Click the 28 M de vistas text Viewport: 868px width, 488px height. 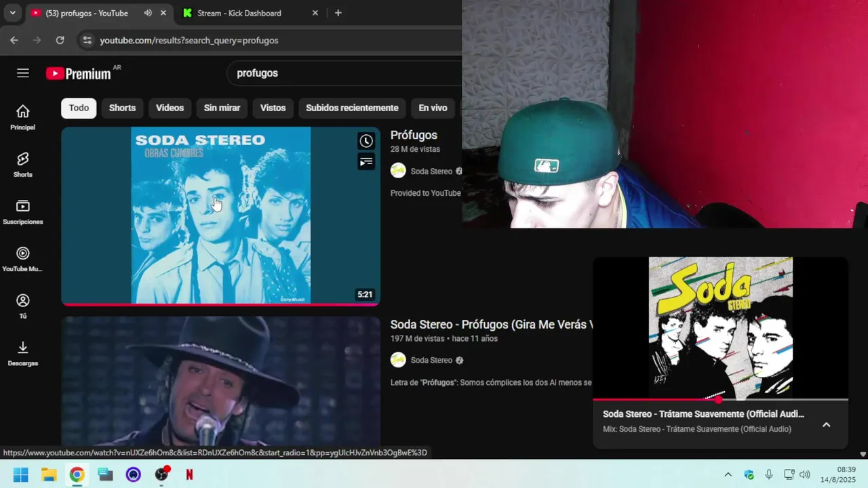tap(415, 149)
